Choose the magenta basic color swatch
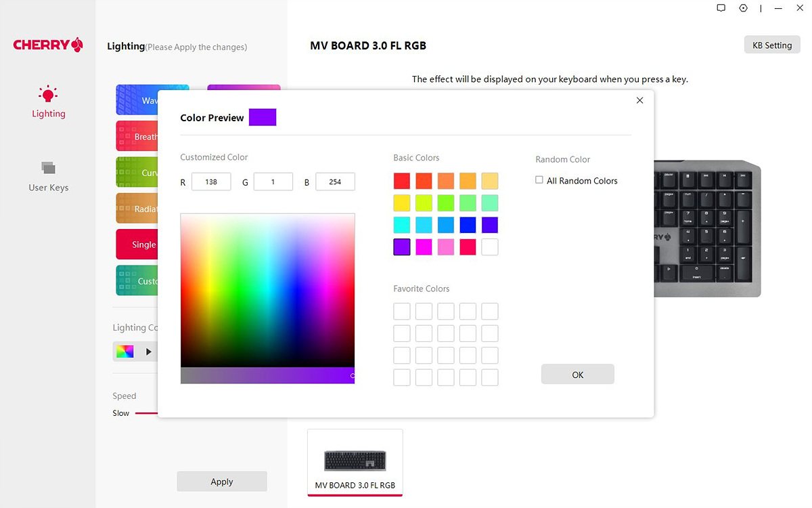The image size is (812, 508). (x=424, y=247)
